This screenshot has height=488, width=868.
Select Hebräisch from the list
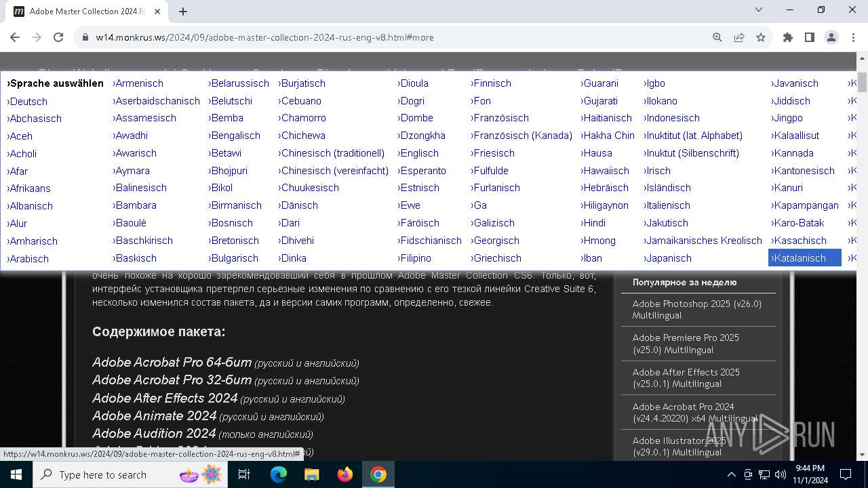click(605, 188)
